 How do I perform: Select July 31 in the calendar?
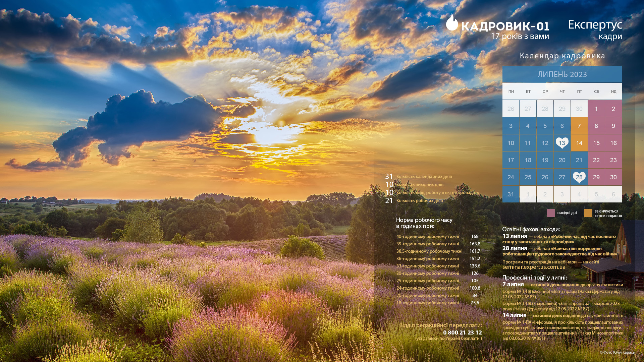[x=511, y=194]
